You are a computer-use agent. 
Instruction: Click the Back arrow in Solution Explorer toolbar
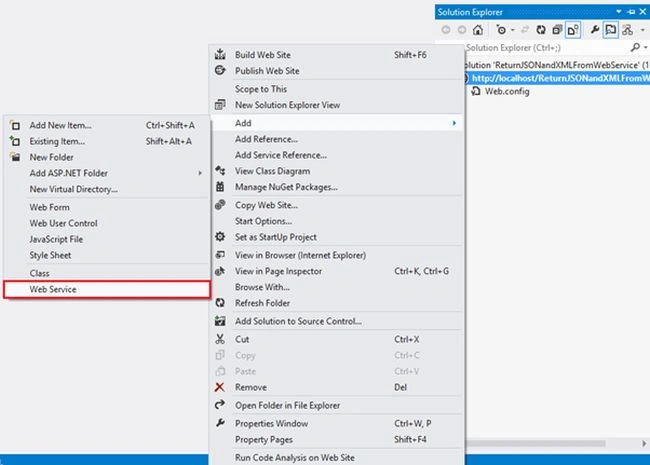(x=446, y=30)
